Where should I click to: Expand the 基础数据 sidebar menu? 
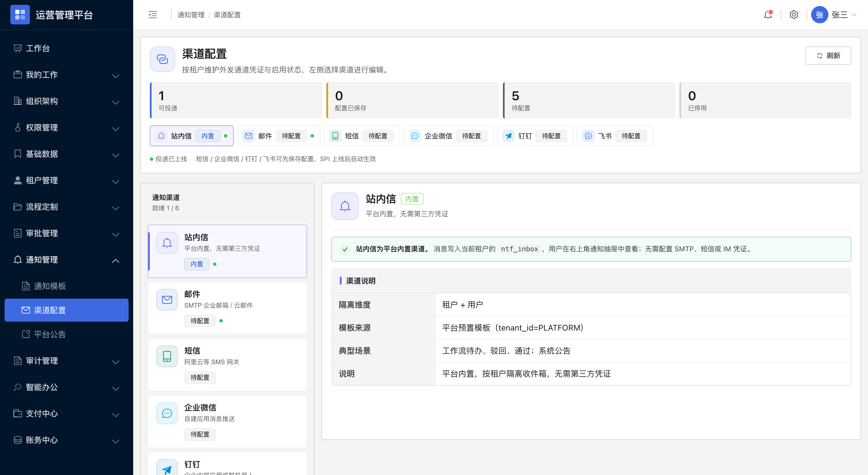66,154
